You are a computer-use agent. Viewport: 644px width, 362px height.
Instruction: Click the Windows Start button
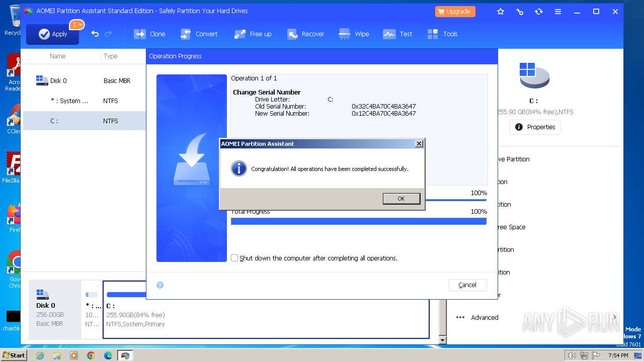click(x=14, y=355)
